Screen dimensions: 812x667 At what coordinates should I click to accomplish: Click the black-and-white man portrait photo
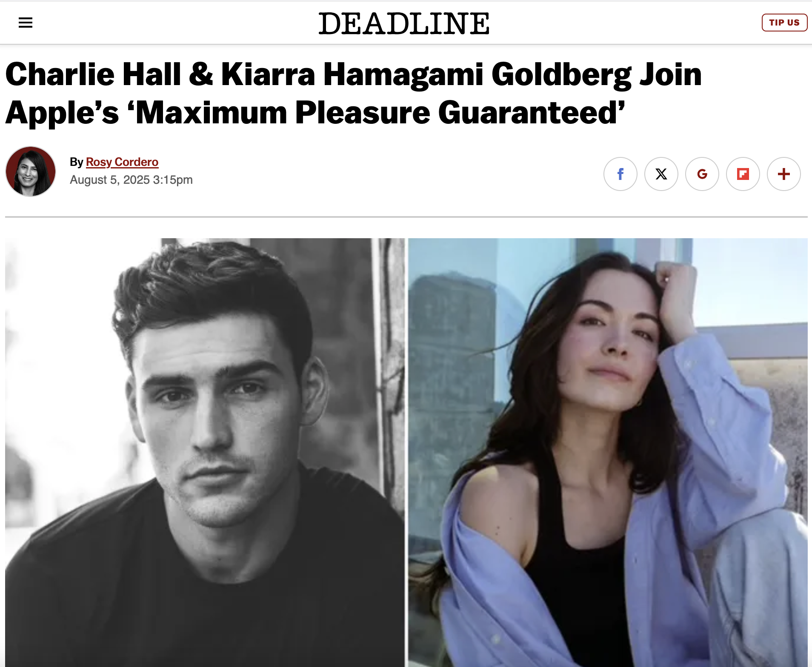tap(205, 452)
